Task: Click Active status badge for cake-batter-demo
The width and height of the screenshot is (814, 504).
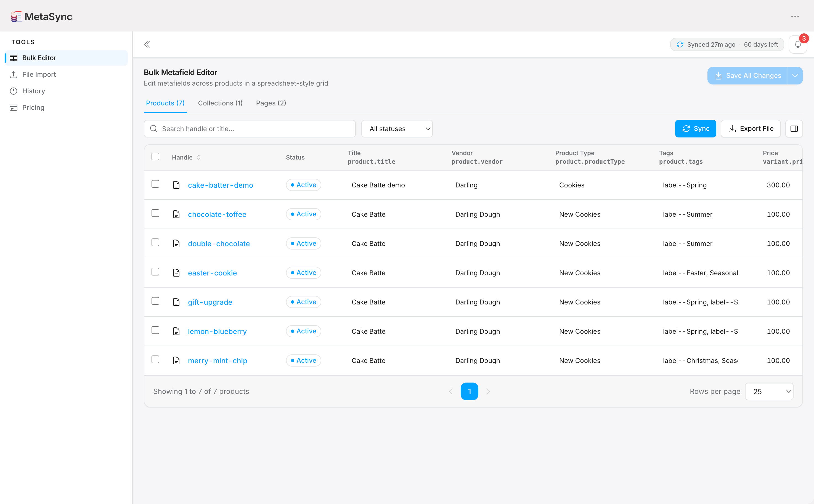Action: 303,185
